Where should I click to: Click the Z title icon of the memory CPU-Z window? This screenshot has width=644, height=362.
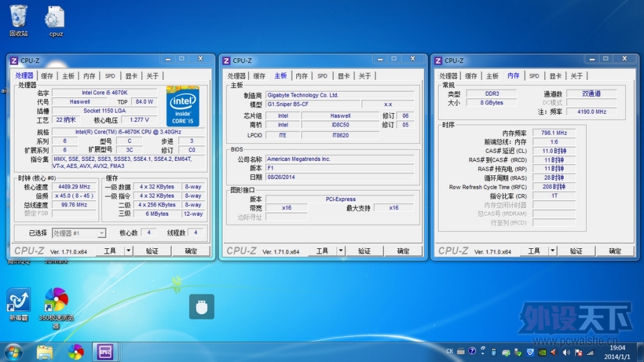pos(438,61)
